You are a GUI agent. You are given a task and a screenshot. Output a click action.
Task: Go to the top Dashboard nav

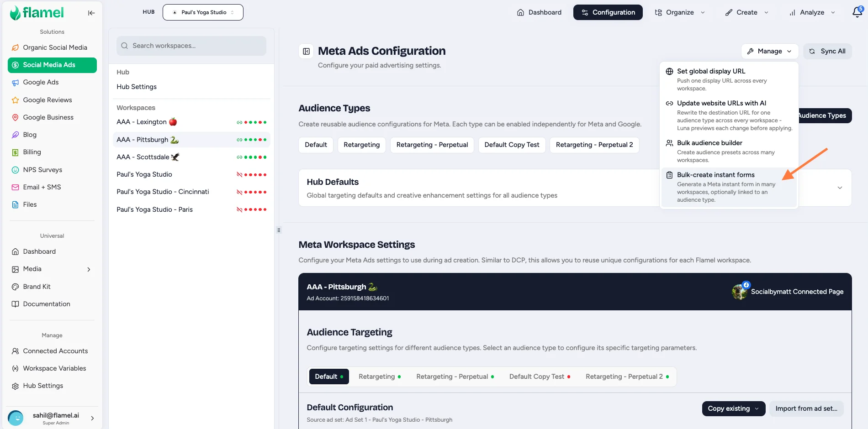coord(539,12)
